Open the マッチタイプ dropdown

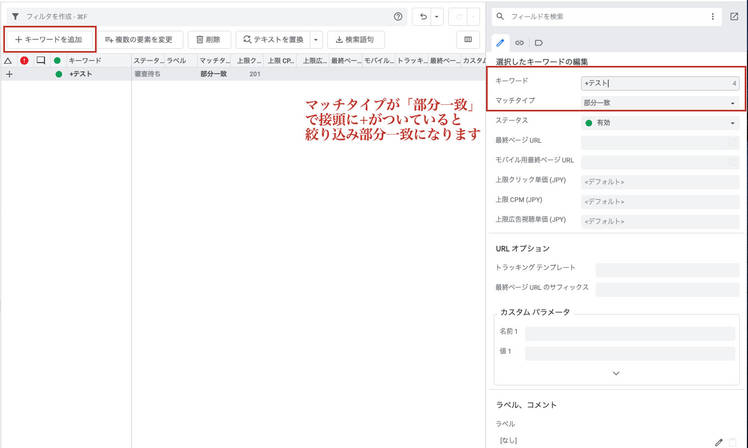click(x=660, y=102)
